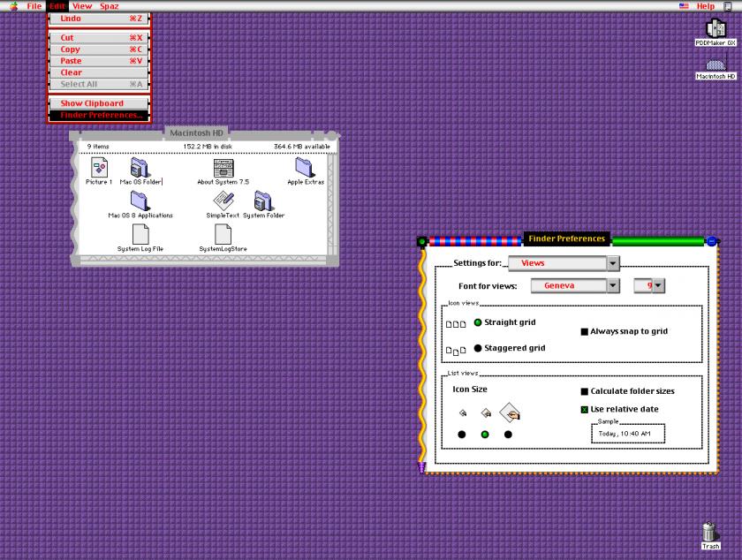Collapse the Finder Preferences window with blue button
This screenshot has height=560, width=742.
point(711,241)
